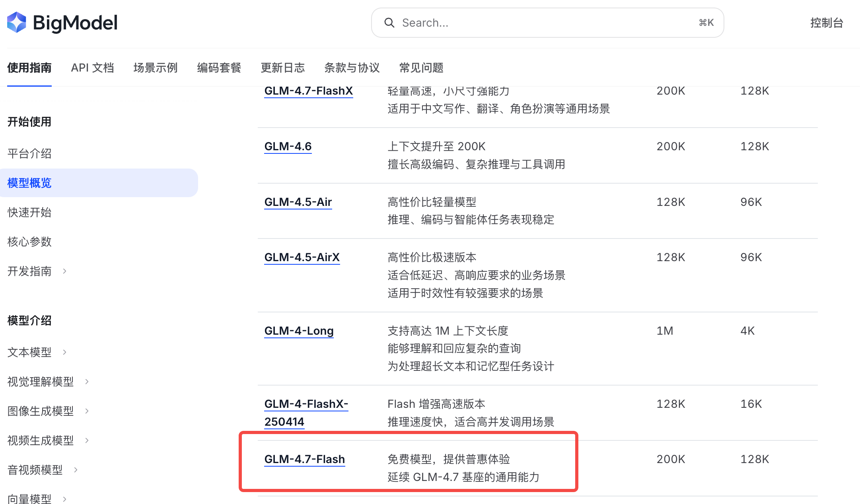Select the 常见问题 tab
The width and height of the screenshot is (860, 504).
point(421,68)
